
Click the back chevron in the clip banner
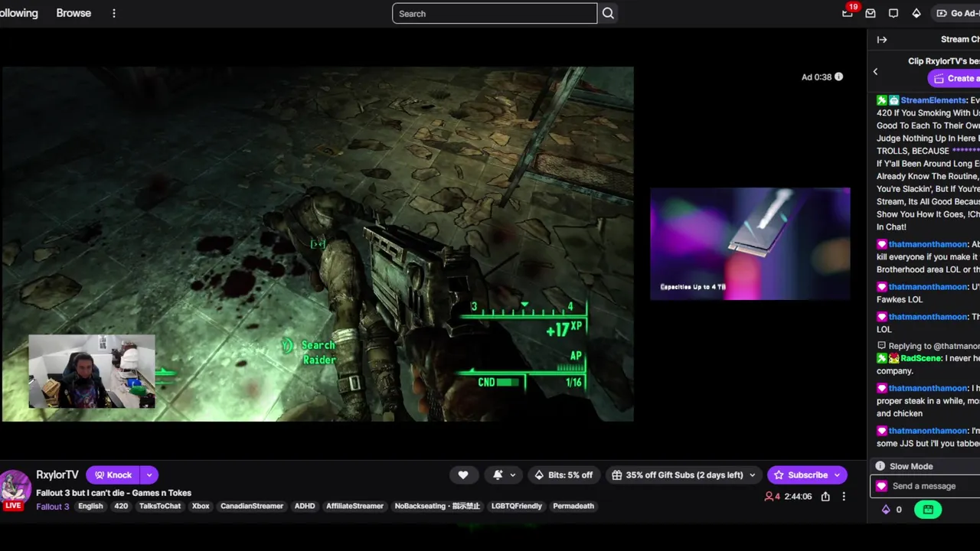(875, 71)
